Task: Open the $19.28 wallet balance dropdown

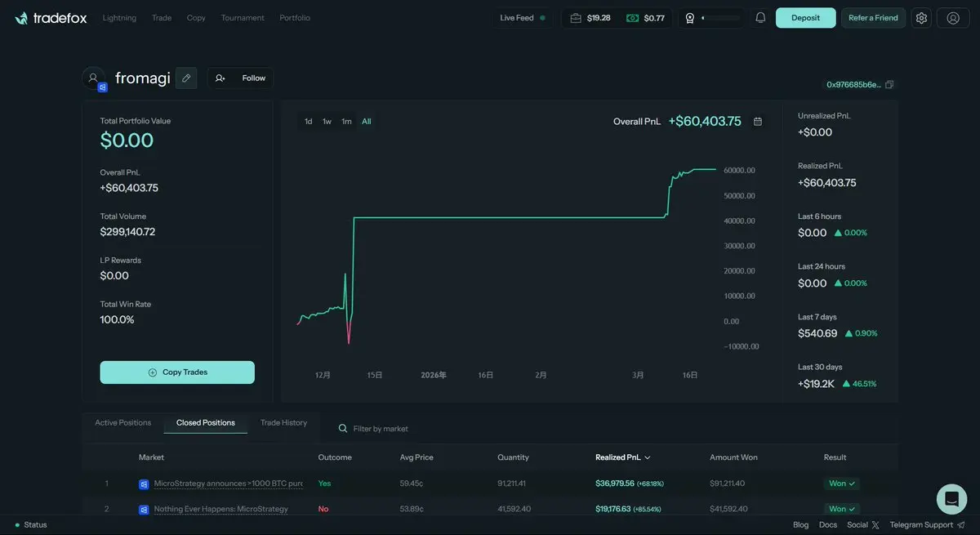Action: pyautogui.click(x=591, y=18)
